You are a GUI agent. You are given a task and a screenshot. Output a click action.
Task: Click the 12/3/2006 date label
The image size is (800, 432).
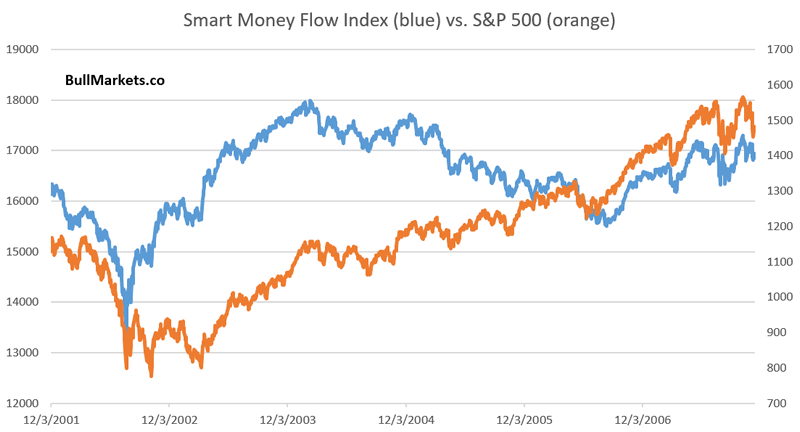click(x=643, y=420)
